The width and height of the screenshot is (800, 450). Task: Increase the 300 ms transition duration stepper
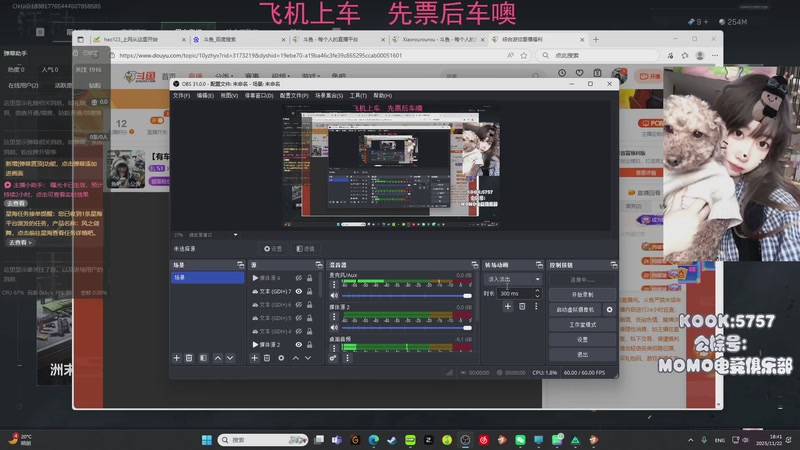[x=537, y=291]
